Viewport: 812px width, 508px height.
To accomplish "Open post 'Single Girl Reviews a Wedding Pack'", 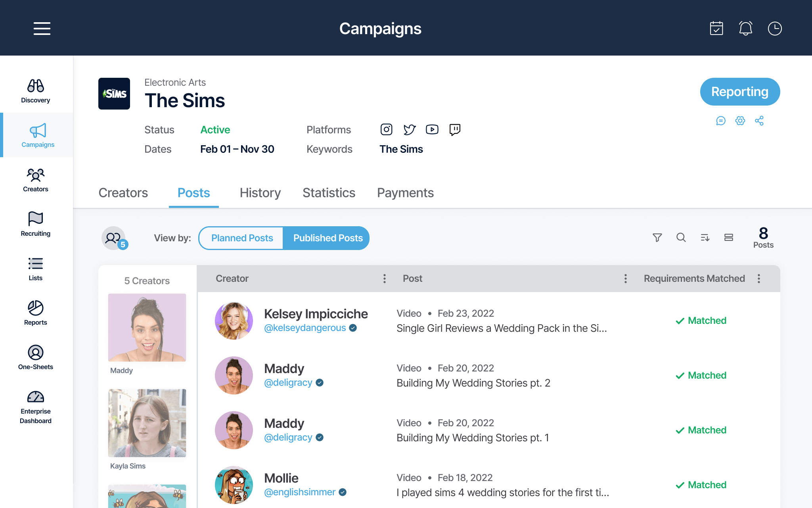I will (x=502, y=328).
